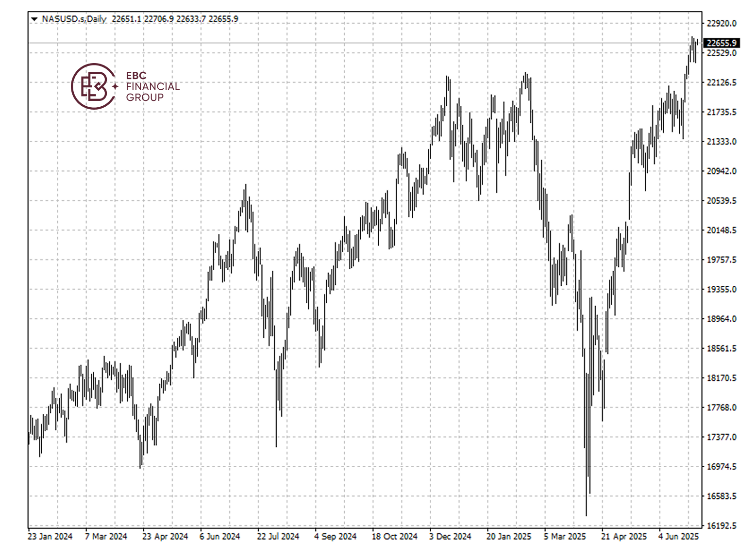
Task: Select the highlighted current price label 22655.9
Action: click(721, 43)
